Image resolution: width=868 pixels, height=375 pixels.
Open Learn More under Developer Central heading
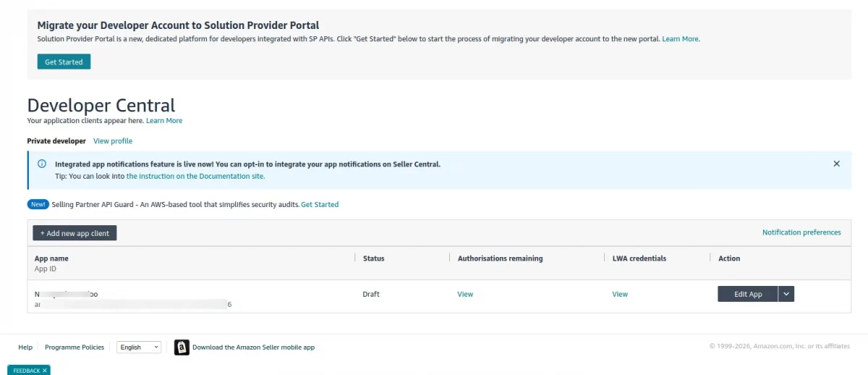164,121
